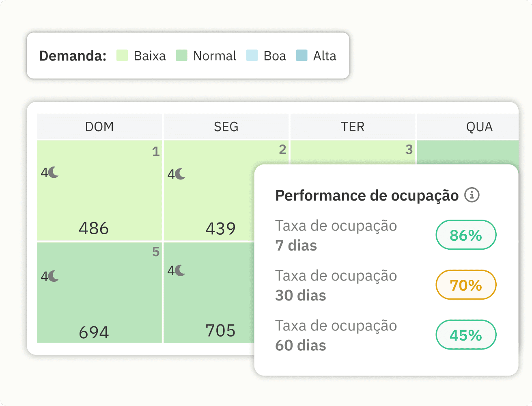Click the Taxa de ocupação 60 dias label
This screenshot has height=406, width=532.
click(336, 335)
